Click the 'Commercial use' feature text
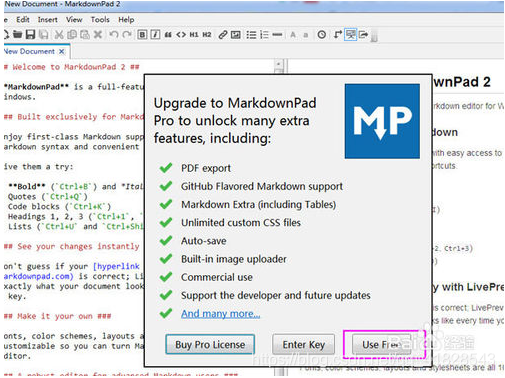Image resolution: width=505 pixels, height=378 pixels. [217, 277]
